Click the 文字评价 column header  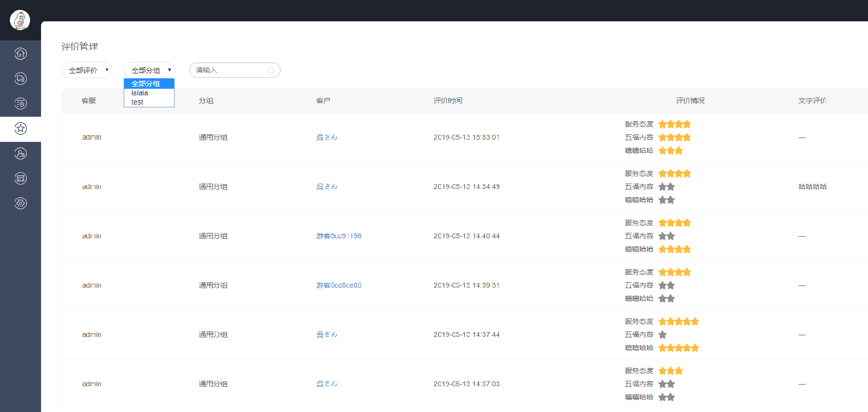point(812,101)
